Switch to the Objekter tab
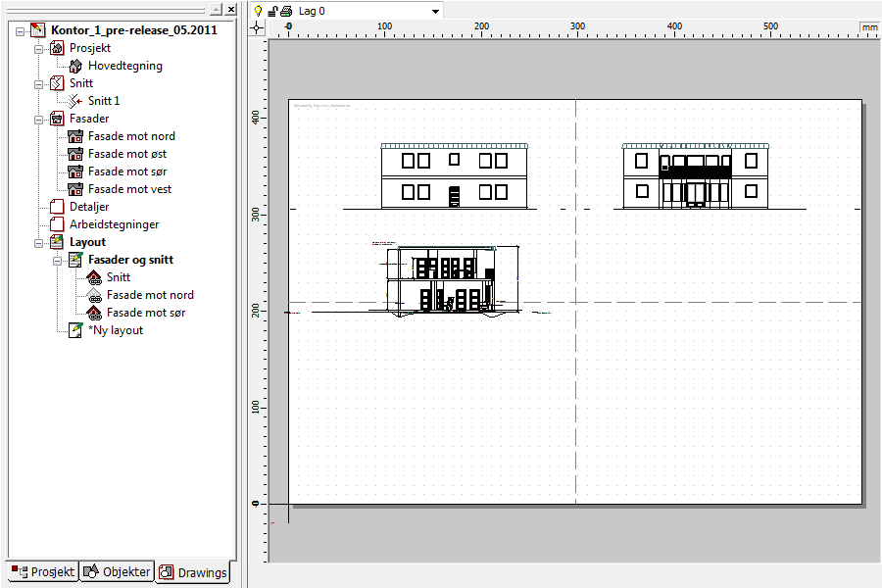 pos(117,571)
